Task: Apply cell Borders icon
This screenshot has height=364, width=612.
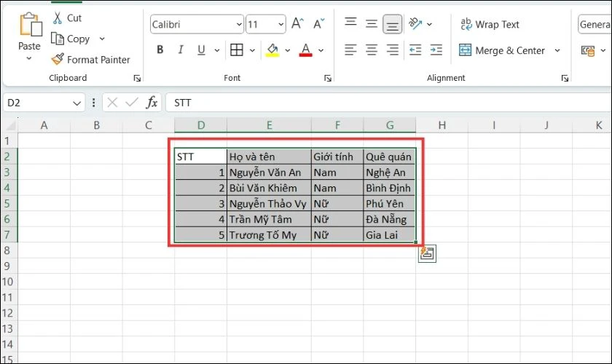Action: coord(237,50)
